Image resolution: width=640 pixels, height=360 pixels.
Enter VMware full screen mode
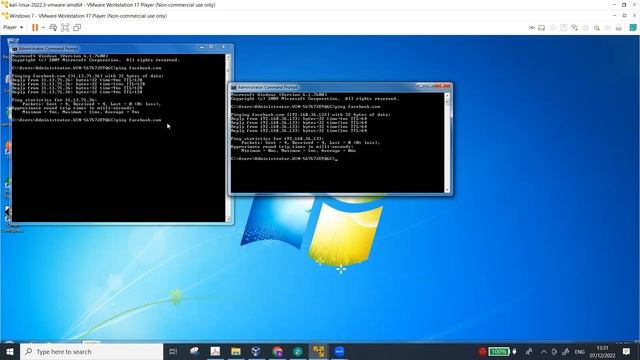pyautogui.click(x=65, y=27)
